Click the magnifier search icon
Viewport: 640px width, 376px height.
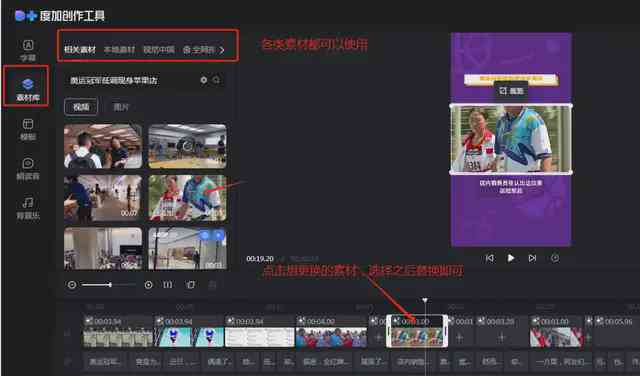[x=216, y=80]
